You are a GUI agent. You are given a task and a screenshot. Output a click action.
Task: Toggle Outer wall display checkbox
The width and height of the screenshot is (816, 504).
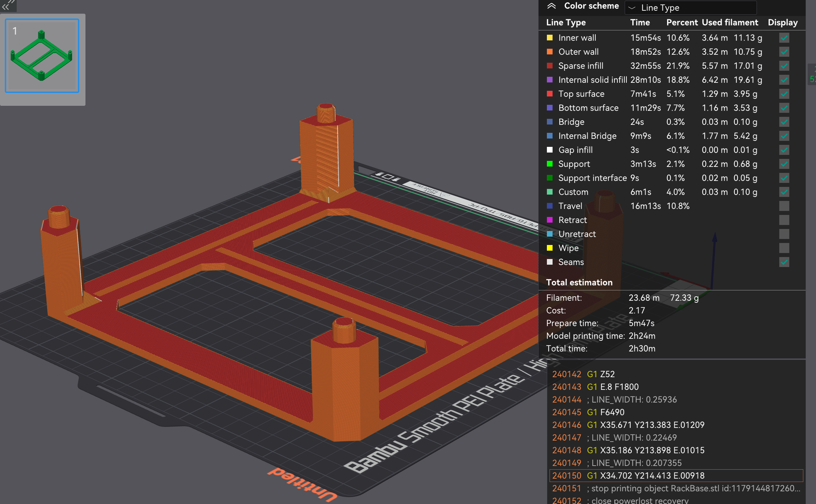784,52
